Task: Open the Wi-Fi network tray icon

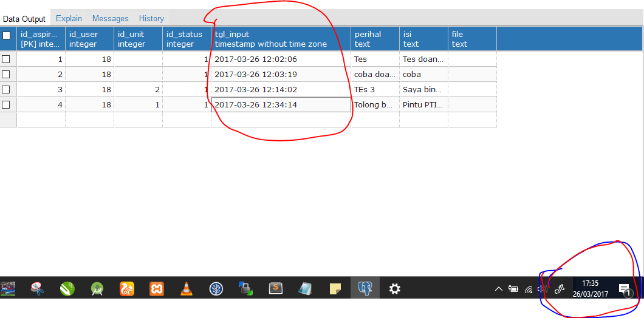Action: [x=529, y=289]
